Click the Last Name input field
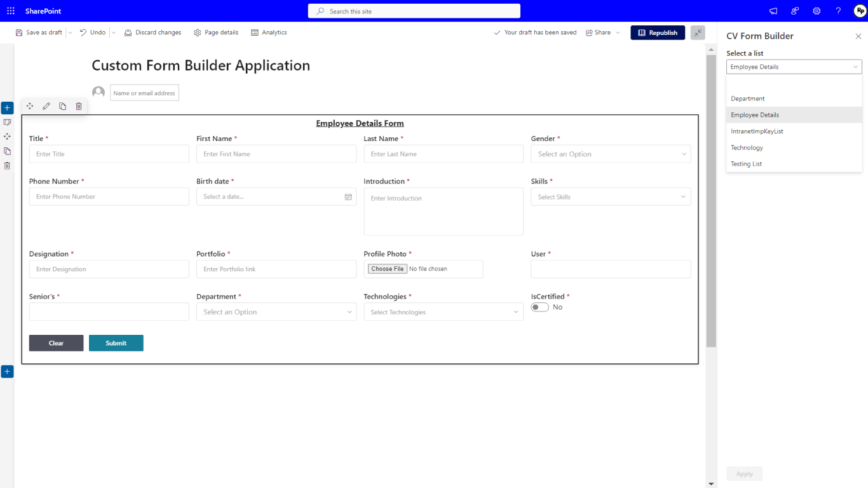Viewport: 868px width, 488px height. point(444,154)
